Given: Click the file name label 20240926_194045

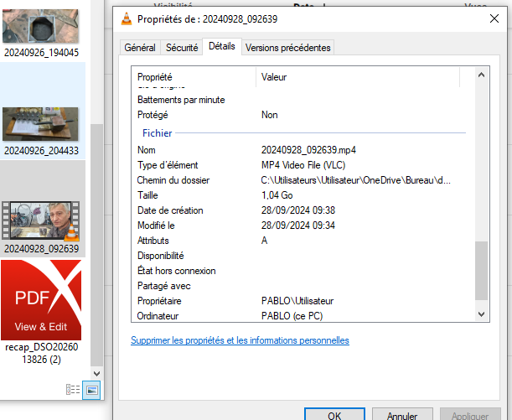Looking at the screenshot, I should pos(41,53).
